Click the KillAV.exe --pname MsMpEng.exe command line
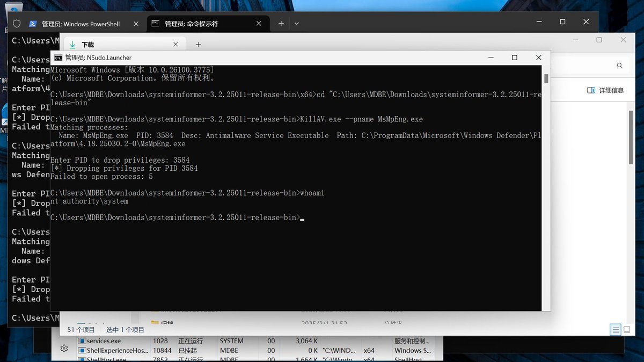This screenshot has width=644, height=362. [x=362, y=119]
